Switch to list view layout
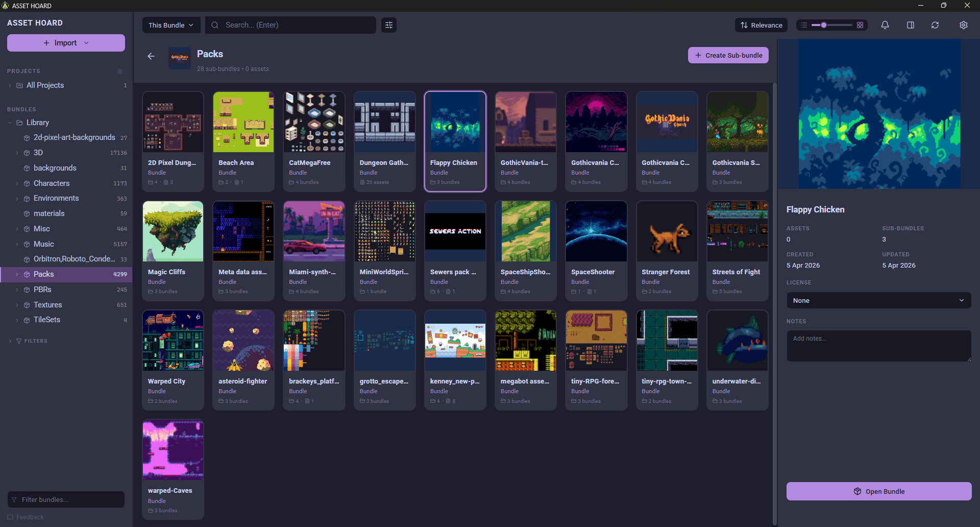 tap(803, 25)
